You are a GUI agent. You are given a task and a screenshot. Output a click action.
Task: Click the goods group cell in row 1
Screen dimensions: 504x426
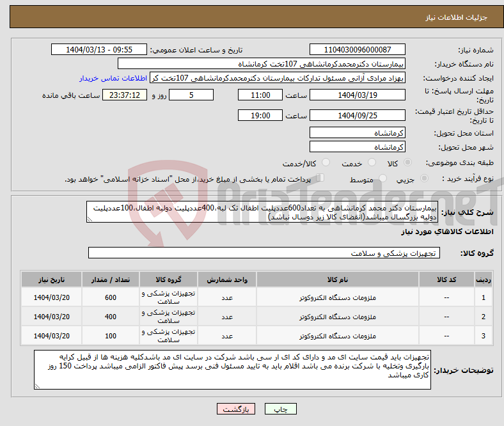tap(168, 297)
